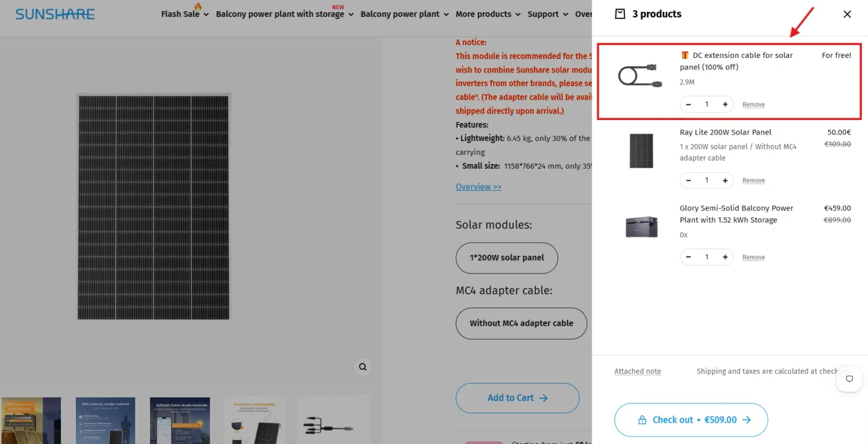Expand Balcony power plant with storage menu
868x444 pixels.
285,14
